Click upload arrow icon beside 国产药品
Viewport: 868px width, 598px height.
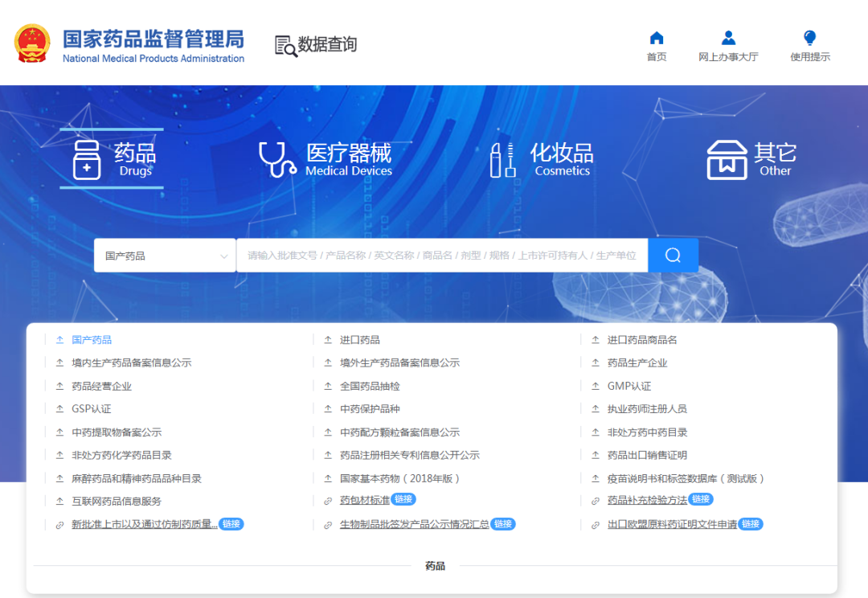click(x=59, y=340)
